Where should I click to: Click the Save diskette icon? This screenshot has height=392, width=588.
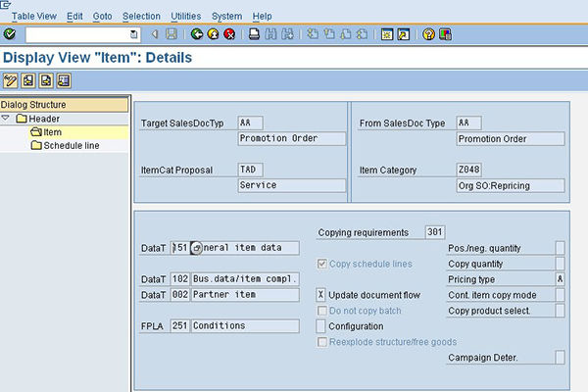point(171,34)
